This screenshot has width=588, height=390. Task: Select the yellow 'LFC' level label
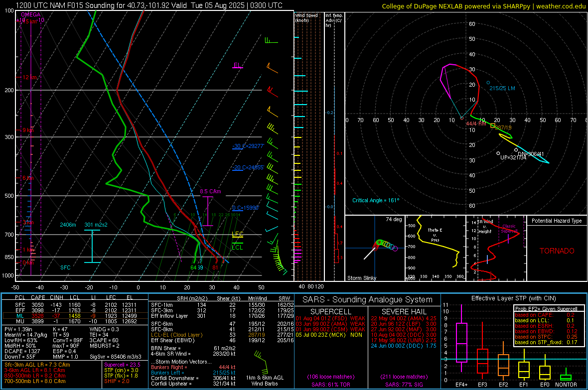(x=237, y=234)
